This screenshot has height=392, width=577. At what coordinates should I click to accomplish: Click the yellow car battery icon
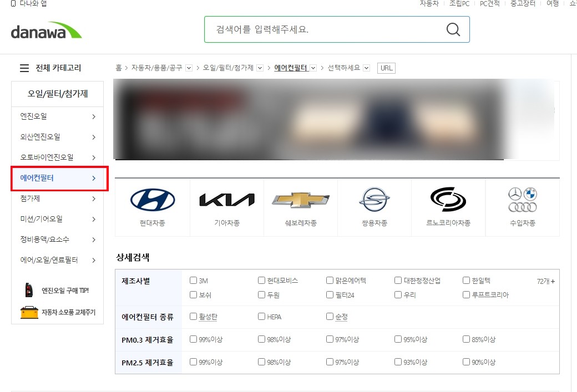coord(29,312)
